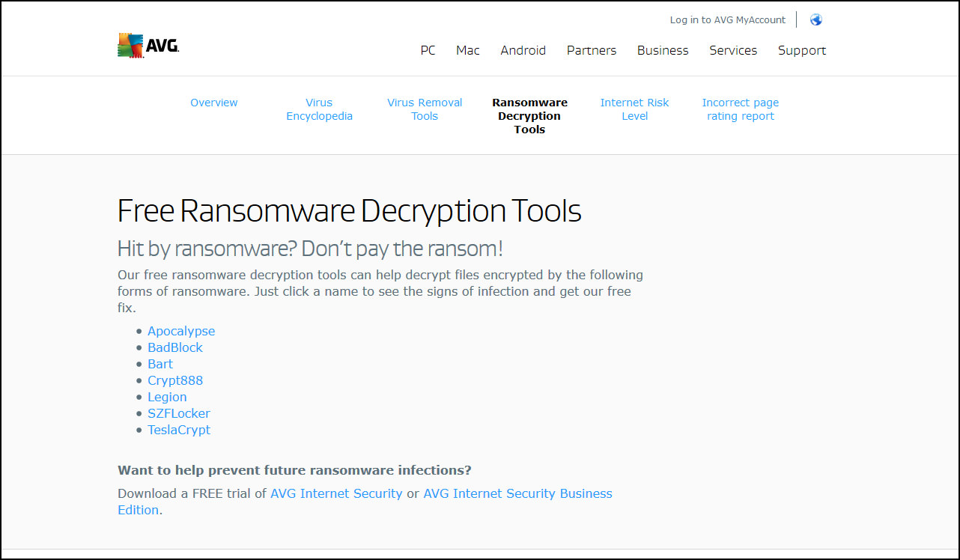Select the Overview tab
The width and height of the screenshot is (960, 560).
point(213,103)
